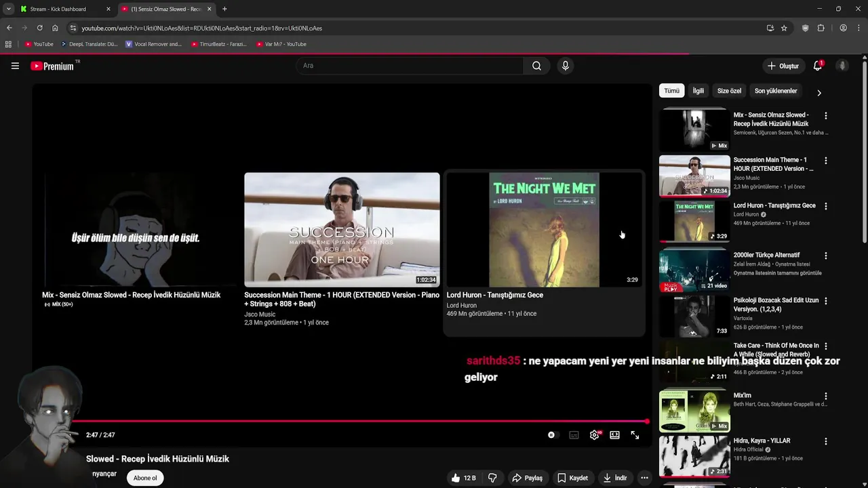Reload the page in browser
This screenshot has height=488, width=868.
[x=39, y=28]
